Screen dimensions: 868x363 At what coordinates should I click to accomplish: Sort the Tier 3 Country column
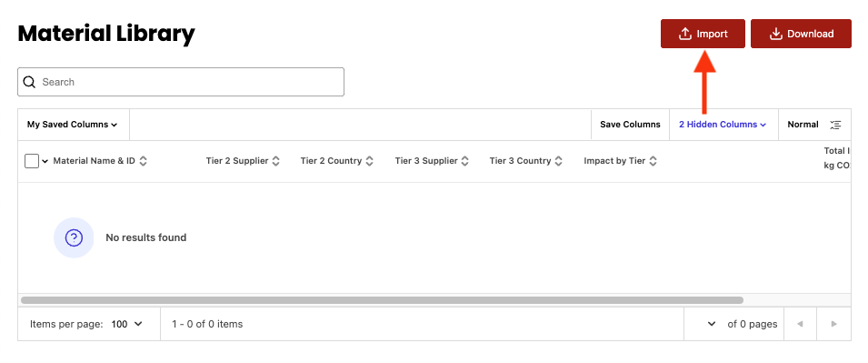[x=559, y=161]
